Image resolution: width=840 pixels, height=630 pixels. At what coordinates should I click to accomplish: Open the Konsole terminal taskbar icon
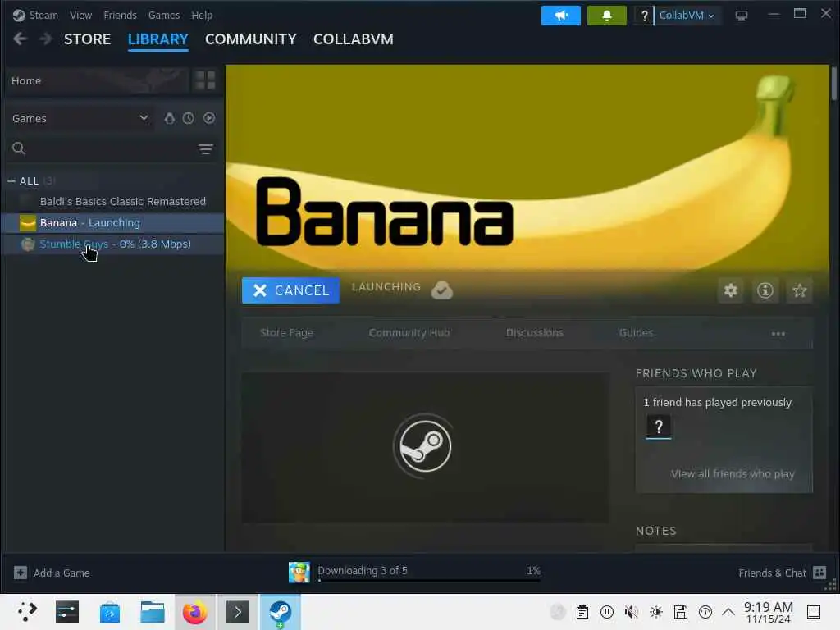238,612
